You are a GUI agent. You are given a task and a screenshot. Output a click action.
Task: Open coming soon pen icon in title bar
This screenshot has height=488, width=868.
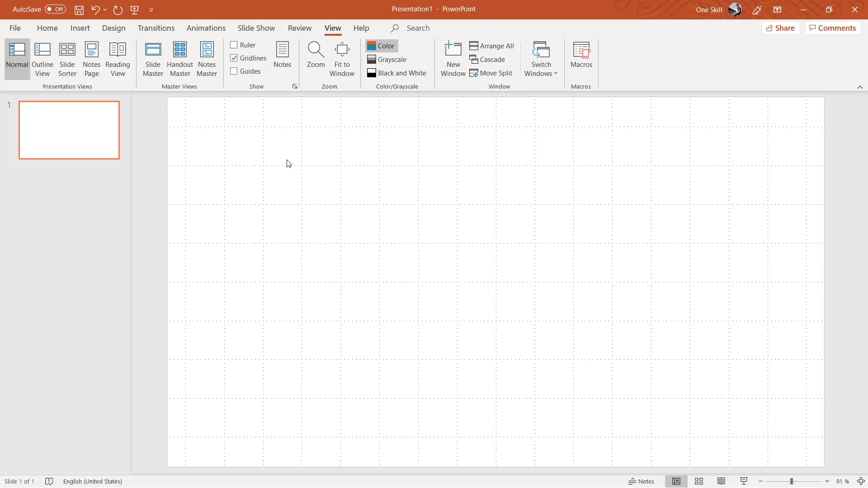click(x=757, y=9)
